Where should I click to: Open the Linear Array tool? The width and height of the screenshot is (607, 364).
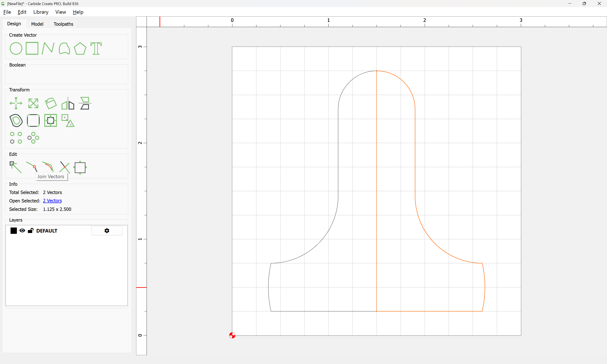(16, 138)
